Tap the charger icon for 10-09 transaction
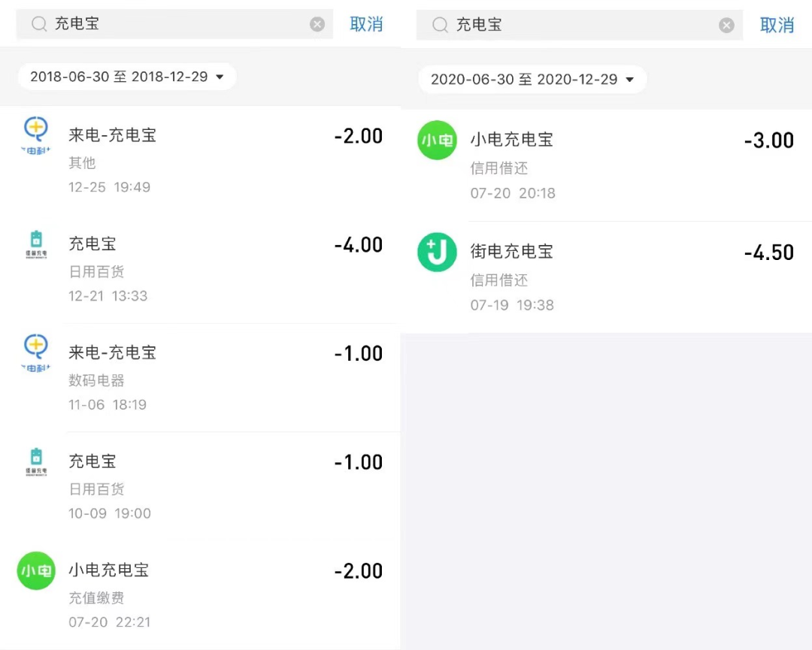The height and width of the screenshot is (650, 812). [x=36, y=461]
